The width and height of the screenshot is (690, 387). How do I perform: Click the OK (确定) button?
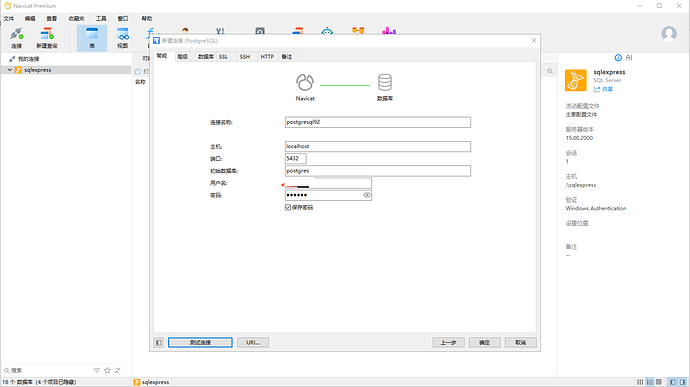[x=484, y=342]
